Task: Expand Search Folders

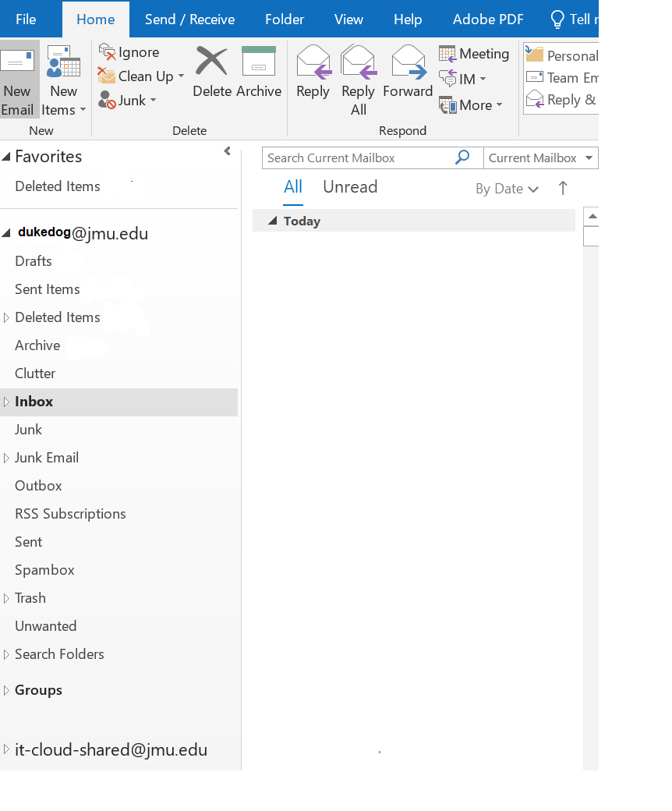Action: tap(6, 654)
